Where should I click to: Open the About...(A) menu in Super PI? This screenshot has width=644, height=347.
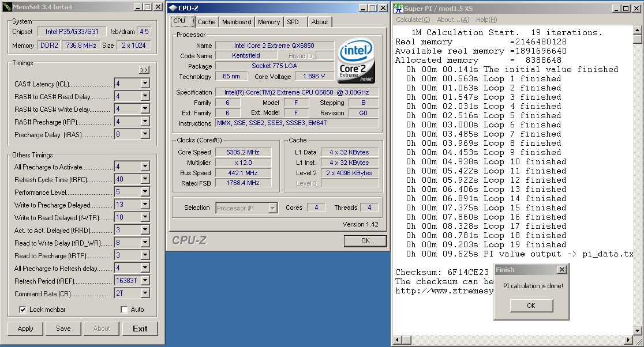pyautogui.click(x=453, y=20)
